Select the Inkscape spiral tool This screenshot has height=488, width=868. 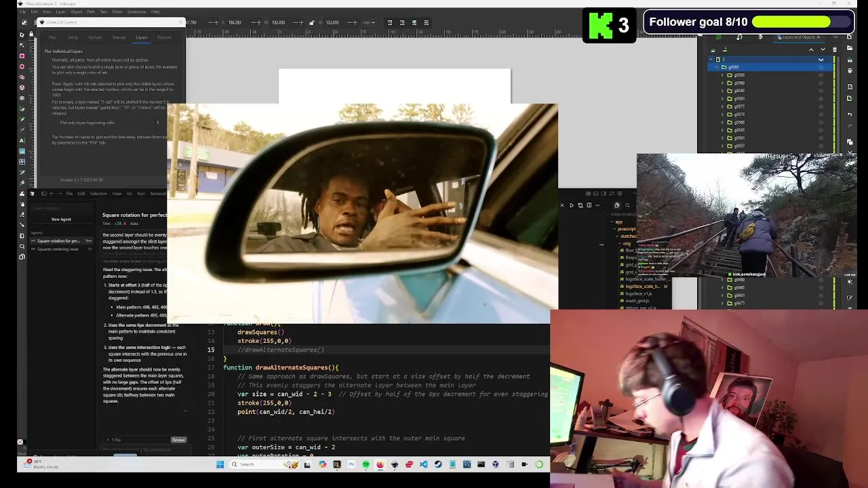22,98
